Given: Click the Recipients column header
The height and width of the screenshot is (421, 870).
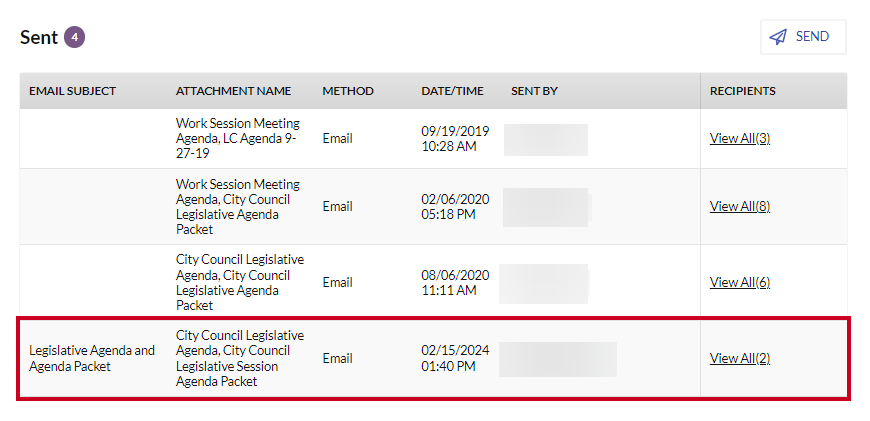Looking at the screenshot, I should point(742,91).
